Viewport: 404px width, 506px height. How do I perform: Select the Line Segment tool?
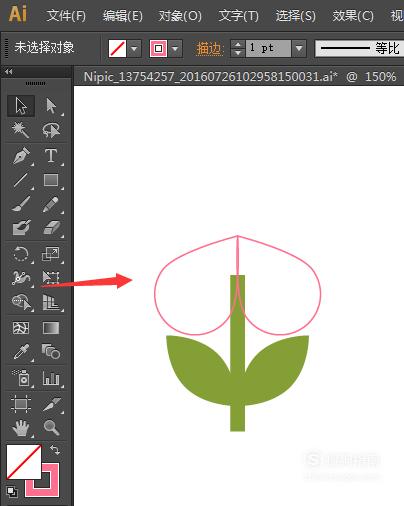pyautogui.click(x=21, y=180)
